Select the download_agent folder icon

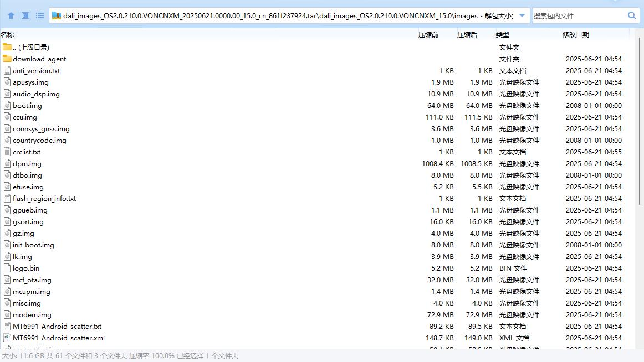(7, 59)
